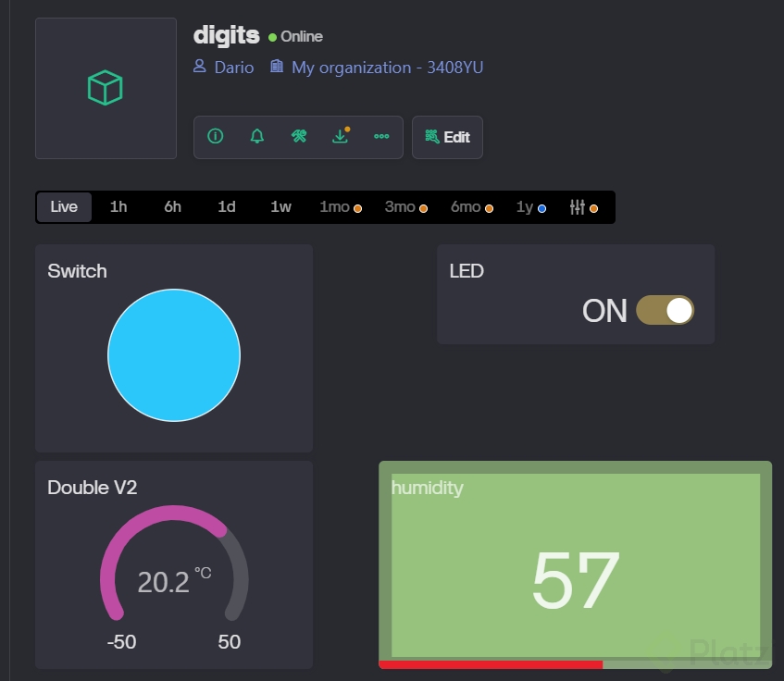Viewport: 784px width, 681px height.
Task: Select the 1y time range
Action: 531,207
